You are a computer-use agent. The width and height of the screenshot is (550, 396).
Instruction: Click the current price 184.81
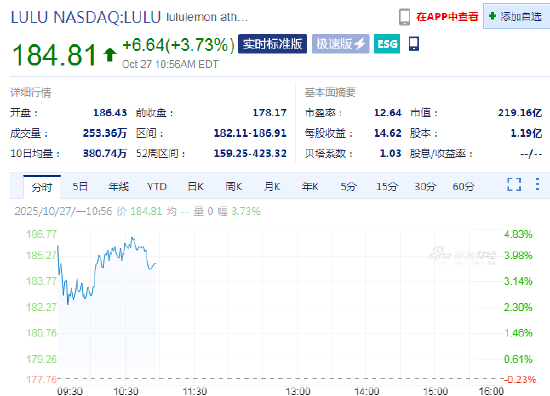tap(54, 55)
